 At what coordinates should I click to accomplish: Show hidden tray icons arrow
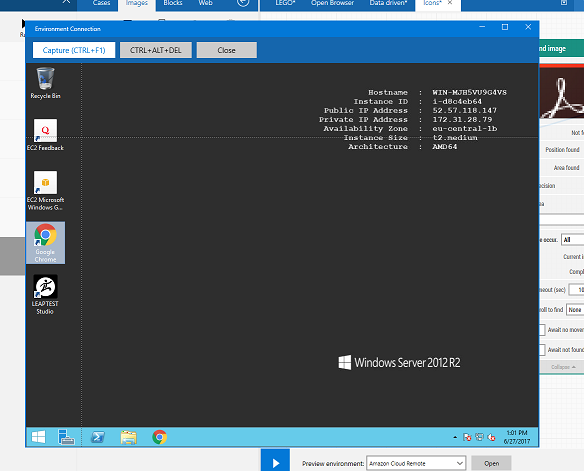(x=455, y=437)
